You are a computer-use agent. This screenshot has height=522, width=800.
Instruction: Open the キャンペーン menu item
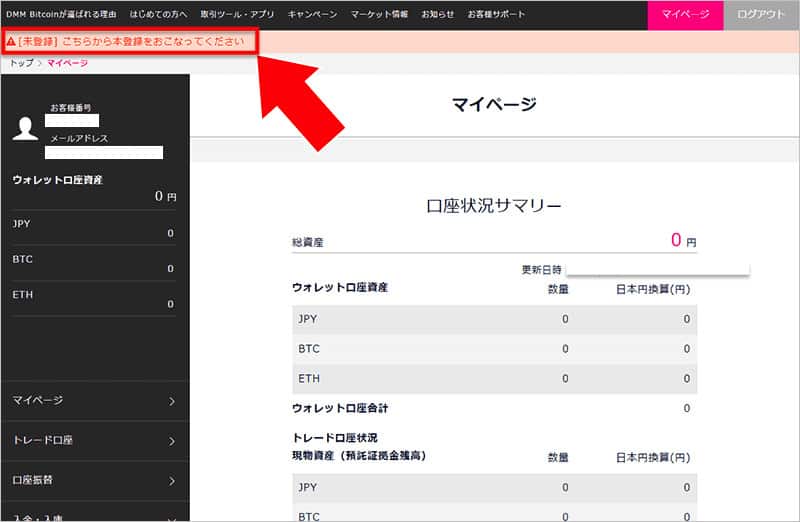coord(312,14)
